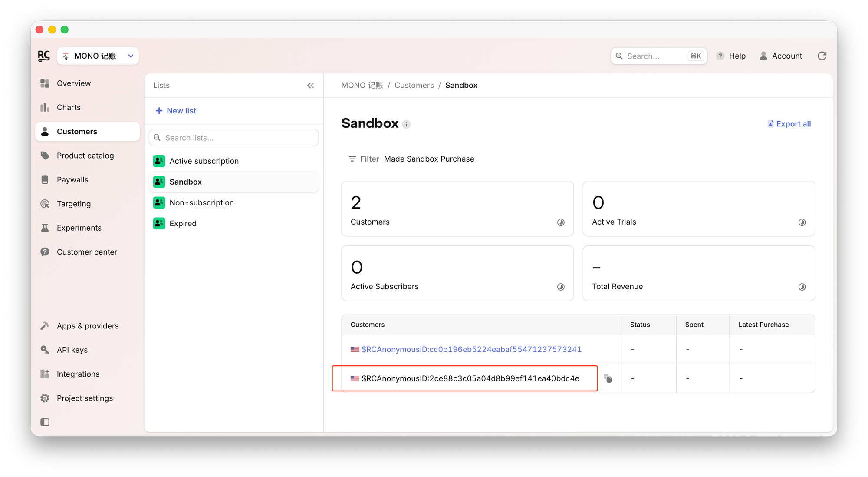This screenshot has height=477, width=868.
Task: Toggle the sidebar collapse icon at bottom left
Action: click(x=45, y=422)
